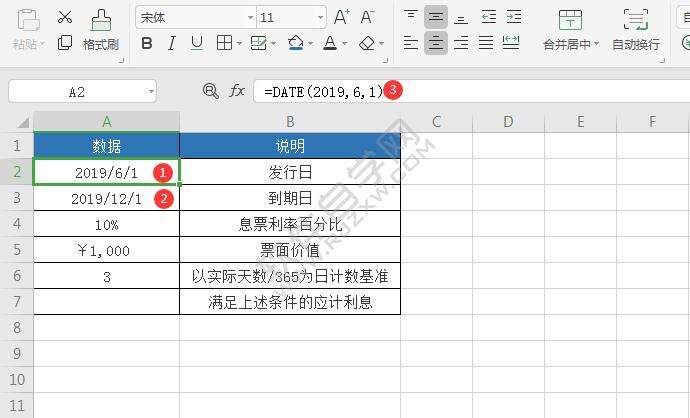Toggle horizontal center alignment
The image size is (690, 418).
[436, 43]
